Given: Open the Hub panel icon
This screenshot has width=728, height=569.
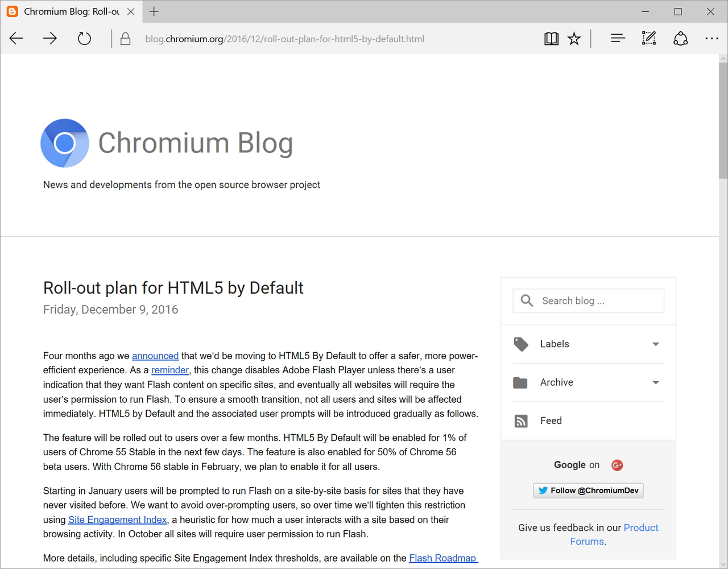Looking at the screenshot, I should (x=618, y=38).
